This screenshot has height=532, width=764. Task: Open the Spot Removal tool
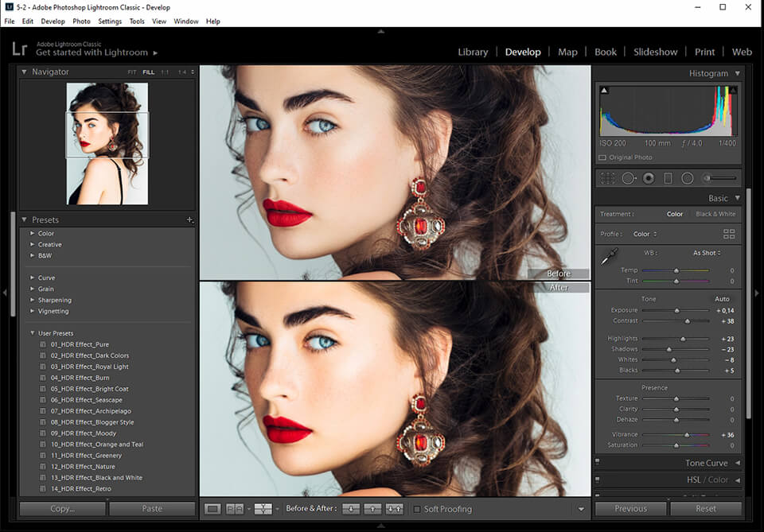(628, 178)
